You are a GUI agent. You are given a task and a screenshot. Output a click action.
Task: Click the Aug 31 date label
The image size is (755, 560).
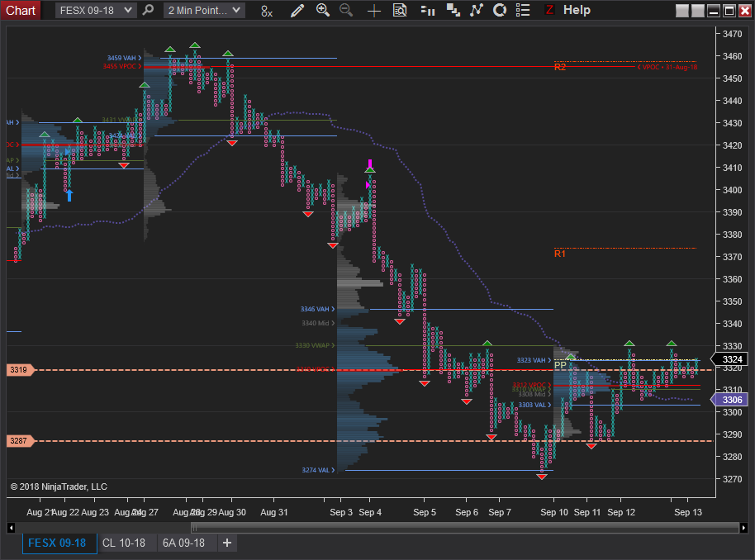[x=274, y=512]
